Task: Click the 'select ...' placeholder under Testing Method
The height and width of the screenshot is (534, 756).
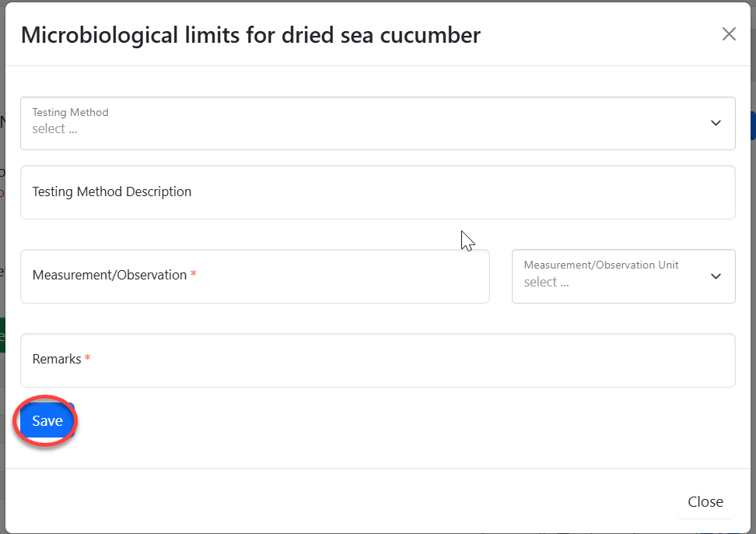Action: coord(54,129)
